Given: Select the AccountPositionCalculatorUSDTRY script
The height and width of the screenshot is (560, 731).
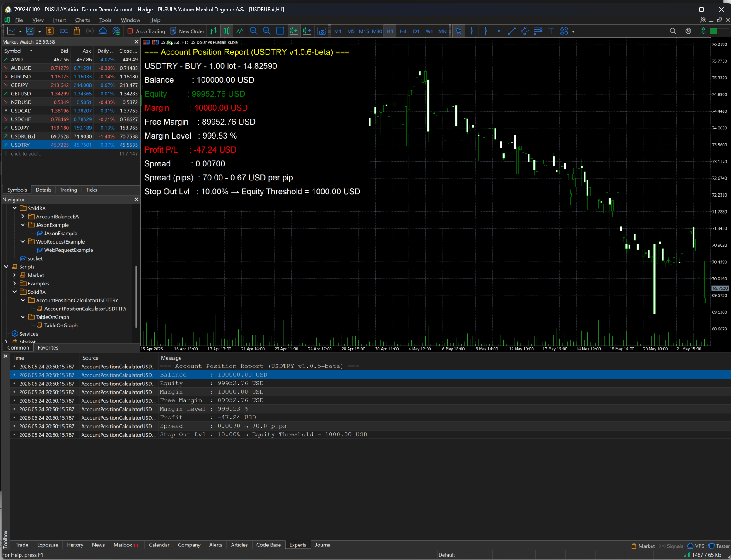Looking at the screenshot, I should point(85,309).
